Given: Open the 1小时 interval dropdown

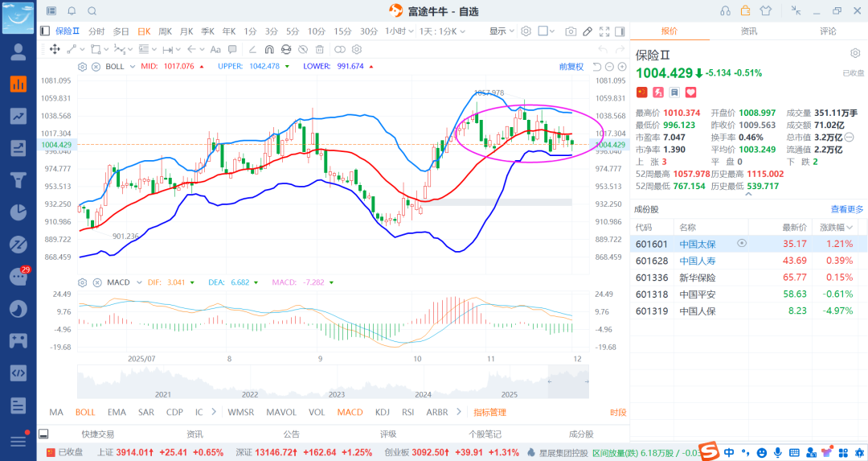Looking at the screenshot, I should [x=395, y=31].
